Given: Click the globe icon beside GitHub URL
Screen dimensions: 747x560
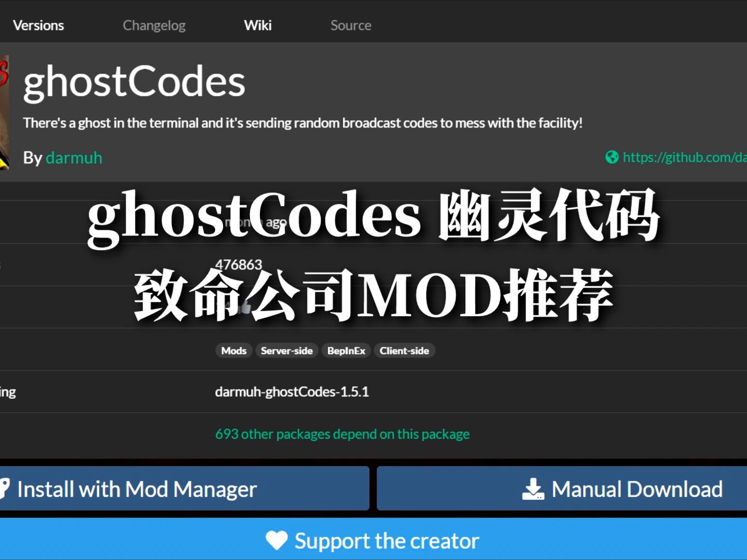Looking at the screenshot, I should click(612, 157).
